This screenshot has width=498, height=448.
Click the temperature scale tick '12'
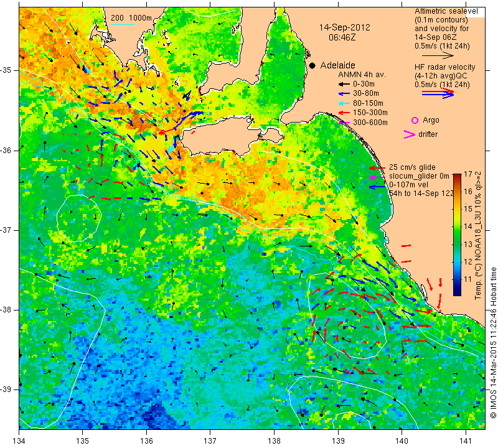(x=468, y=261)
